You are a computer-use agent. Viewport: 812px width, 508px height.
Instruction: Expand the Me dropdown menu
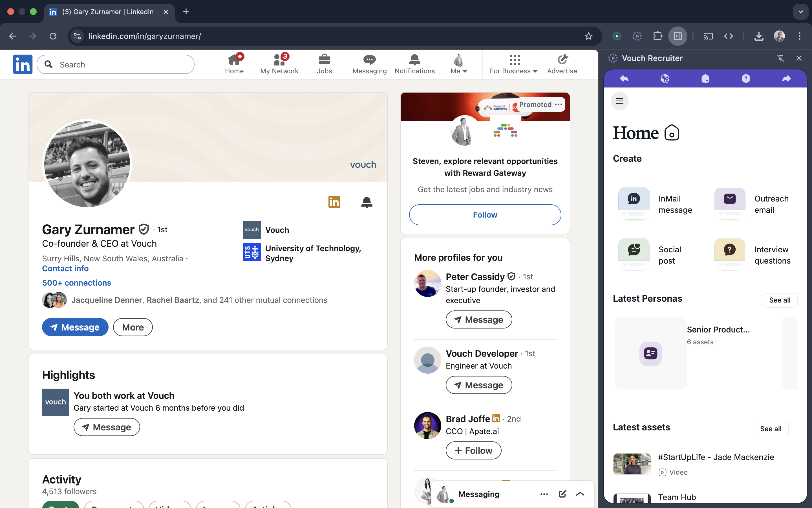click(459, 64)
